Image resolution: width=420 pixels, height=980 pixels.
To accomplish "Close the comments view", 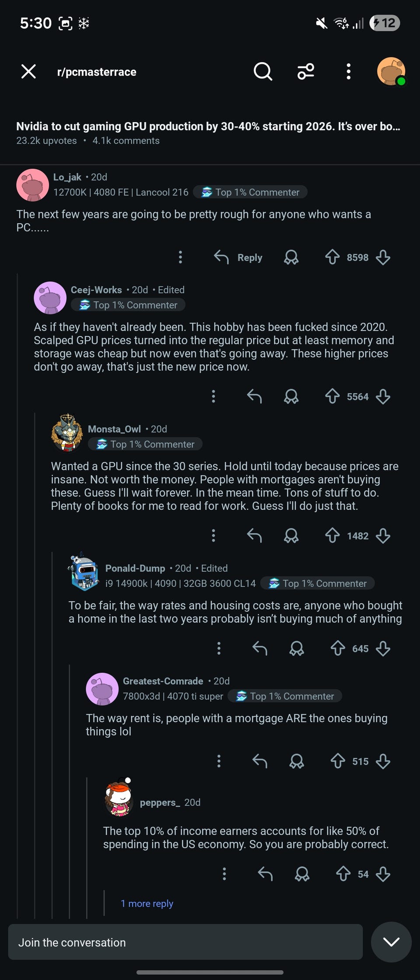I will pyautogui.click(x=28, y=71).
